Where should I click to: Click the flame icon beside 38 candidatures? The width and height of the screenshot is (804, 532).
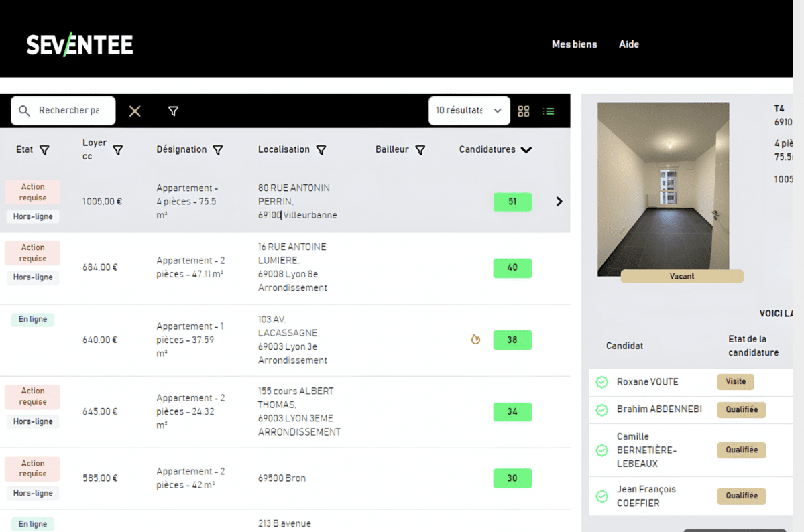click(475, 340)
